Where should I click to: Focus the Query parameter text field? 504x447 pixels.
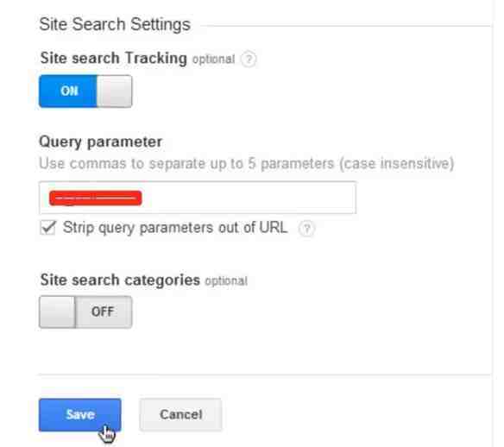(x=198, y=198)
